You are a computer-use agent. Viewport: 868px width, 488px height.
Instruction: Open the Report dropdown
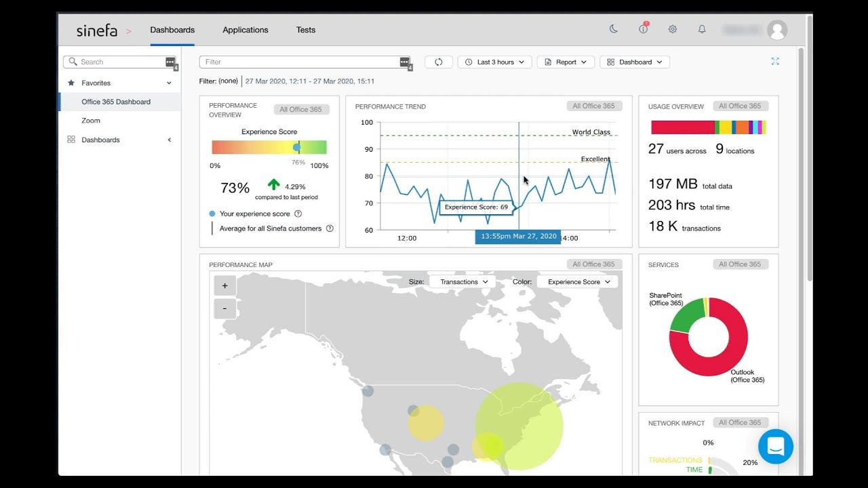pyautogui.click(x=566, y=62)
